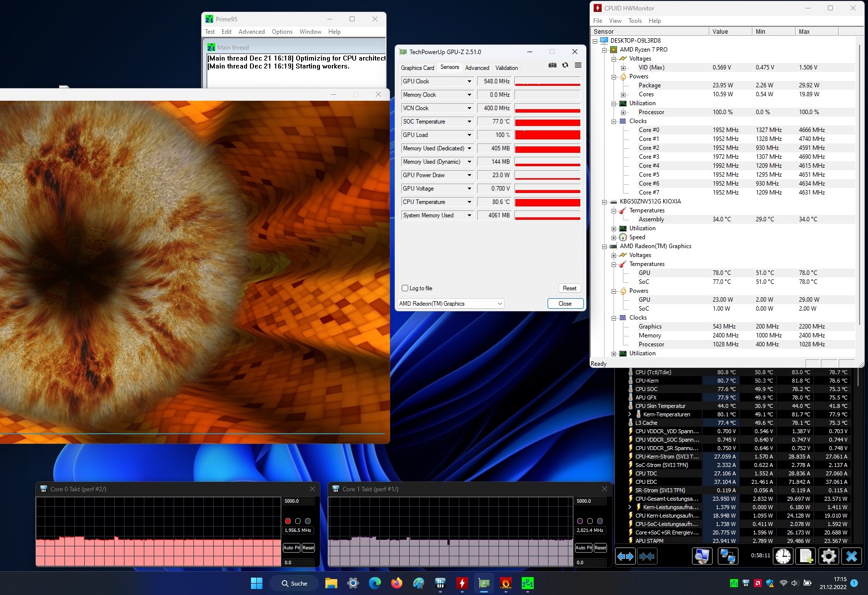Open the GPU-Z hamburger menu
Screen dimensions: 868x595
click(578, 66)
